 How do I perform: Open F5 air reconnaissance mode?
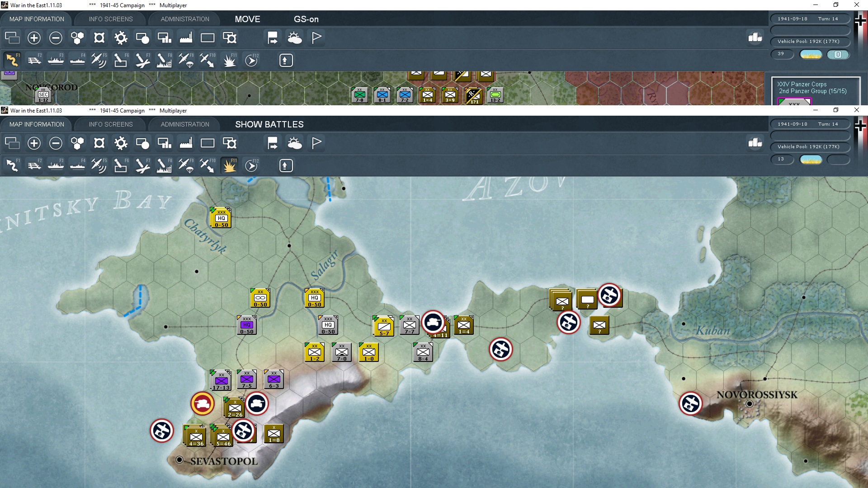(99, 165)
